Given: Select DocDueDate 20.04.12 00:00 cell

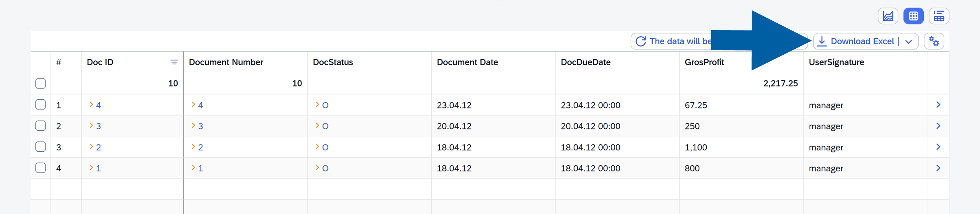Looking at the screenshot, I should [590, 126].
